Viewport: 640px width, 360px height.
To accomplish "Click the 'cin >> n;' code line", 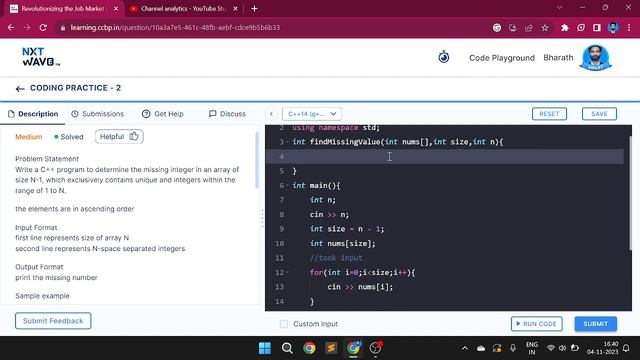I will point(329,215).
